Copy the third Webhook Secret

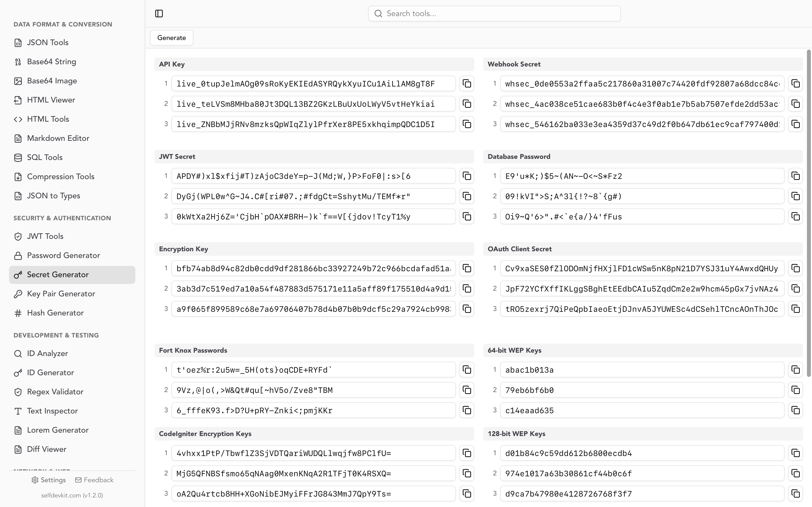pyautogui.click(x=796, y=124)
